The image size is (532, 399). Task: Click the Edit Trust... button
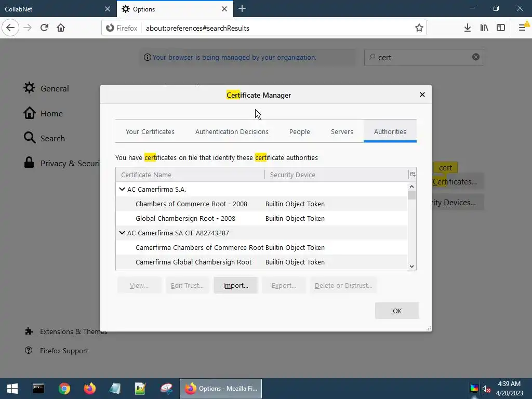point(187,285)
